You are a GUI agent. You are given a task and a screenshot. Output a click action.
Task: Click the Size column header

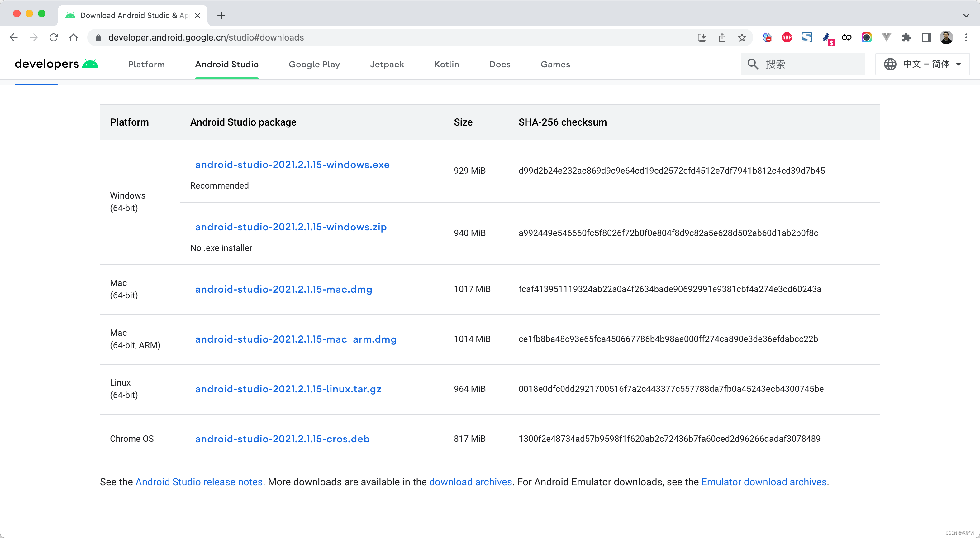(463, 122)
